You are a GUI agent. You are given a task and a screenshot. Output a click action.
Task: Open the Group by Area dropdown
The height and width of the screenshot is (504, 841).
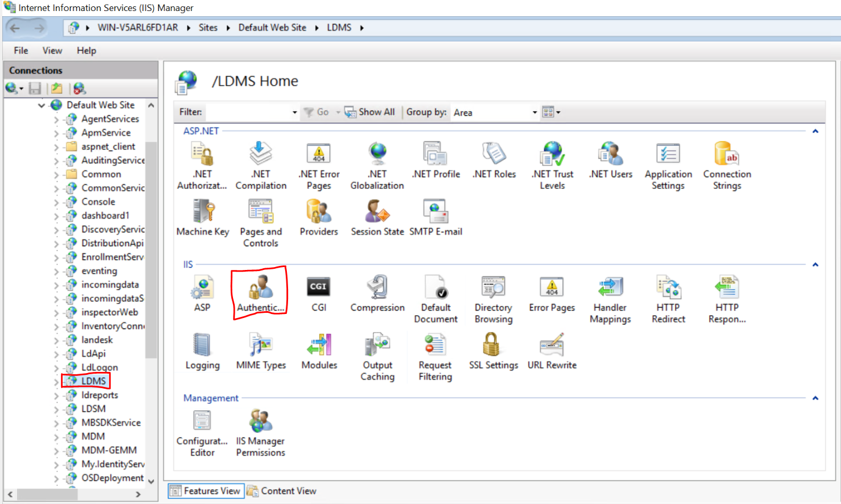[x=534, y=112]
